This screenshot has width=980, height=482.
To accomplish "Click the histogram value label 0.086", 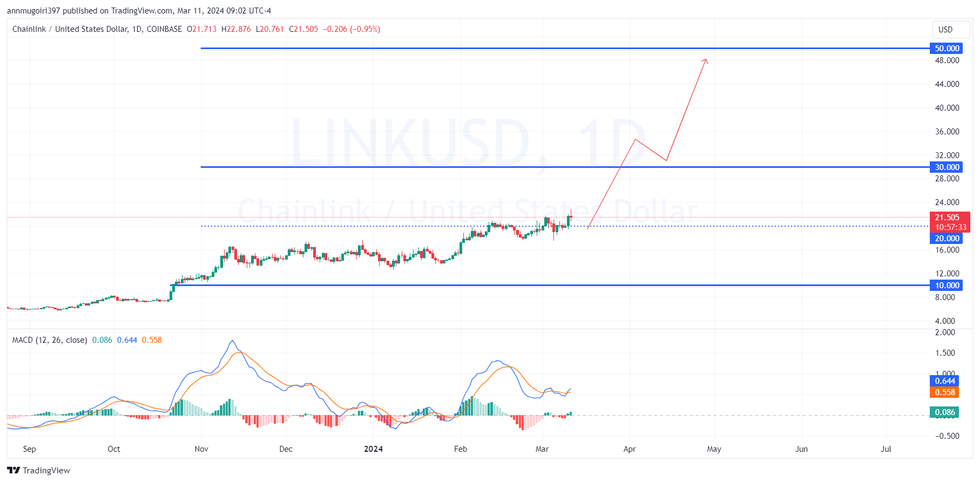I will point(944,412).
